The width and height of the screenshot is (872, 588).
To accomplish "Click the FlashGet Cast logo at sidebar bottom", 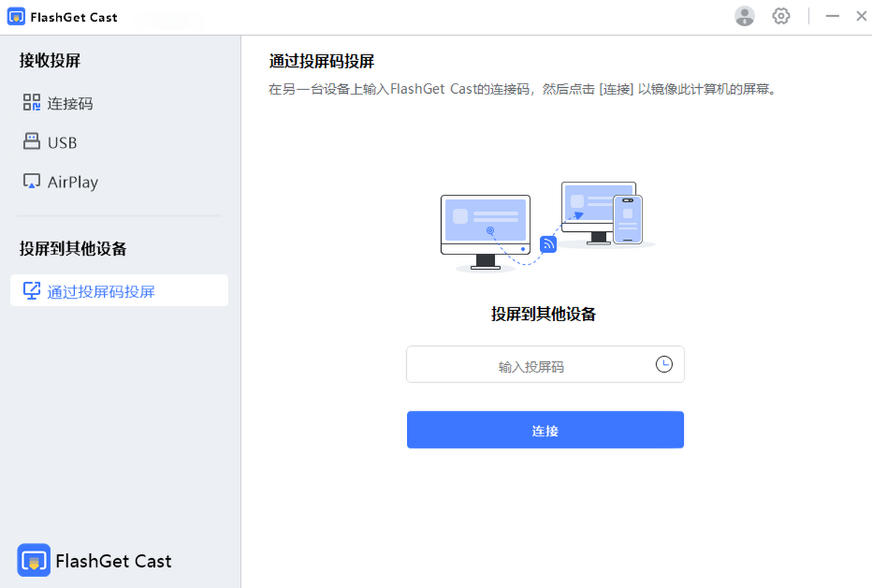I will pyautogui.click(x=33, y=560).
